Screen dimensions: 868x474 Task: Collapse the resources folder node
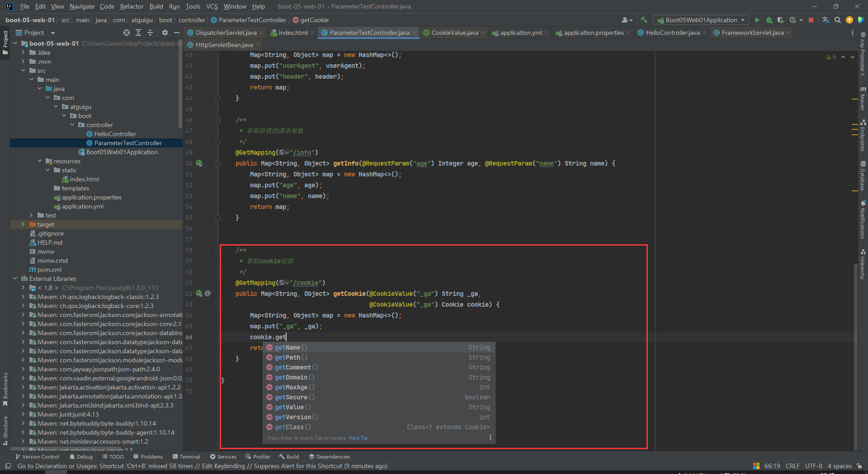tap(39, 161)
